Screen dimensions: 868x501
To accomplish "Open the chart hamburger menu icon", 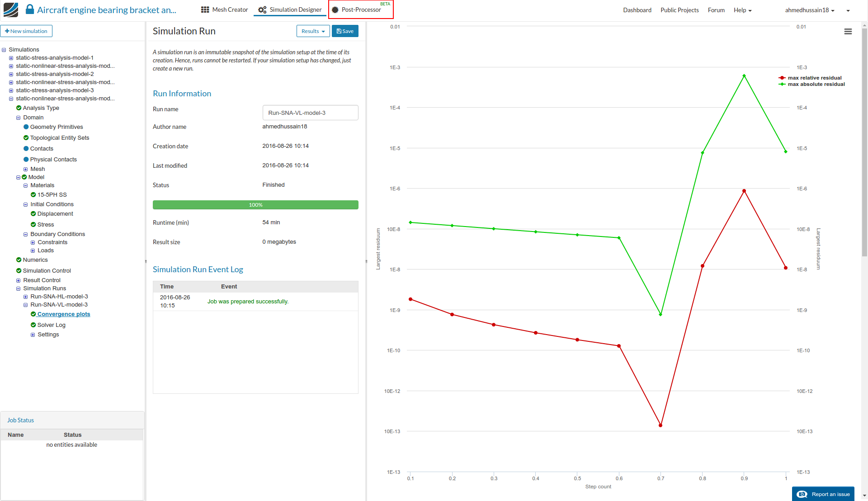I will pos(848,32).
